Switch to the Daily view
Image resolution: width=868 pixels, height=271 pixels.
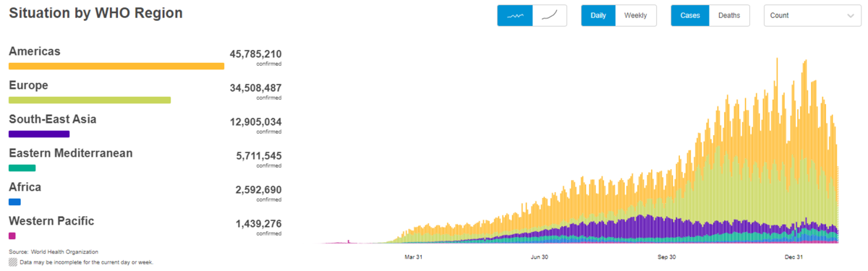coord(598,15)
